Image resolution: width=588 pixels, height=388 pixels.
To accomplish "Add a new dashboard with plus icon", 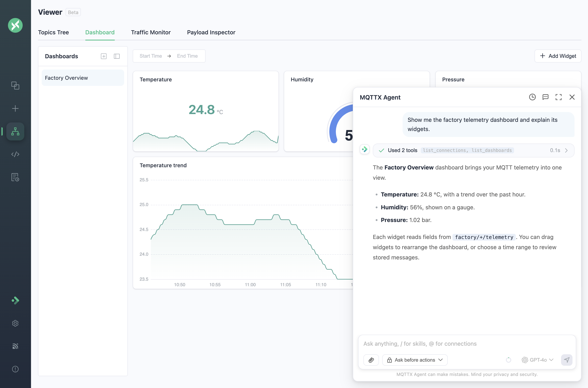I will click(104, 56).
